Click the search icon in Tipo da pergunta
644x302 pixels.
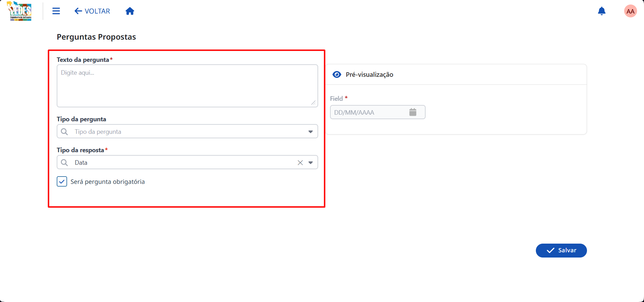click(64, 132)
